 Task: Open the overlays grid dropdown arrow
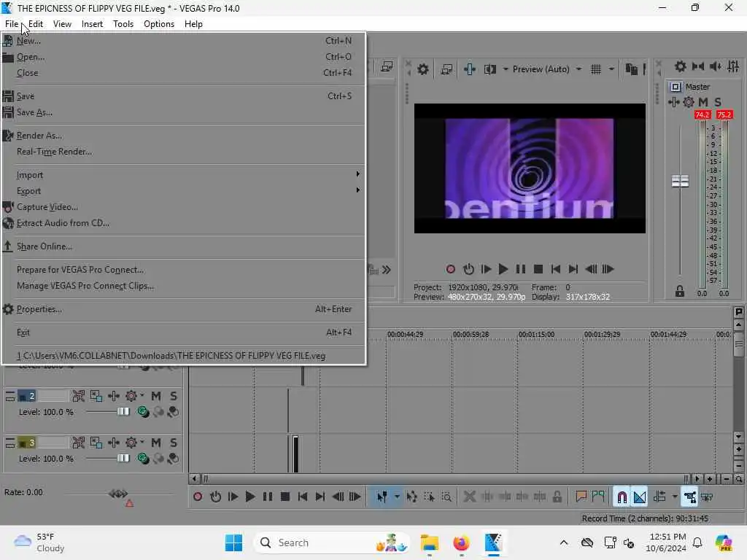point(611,69)
